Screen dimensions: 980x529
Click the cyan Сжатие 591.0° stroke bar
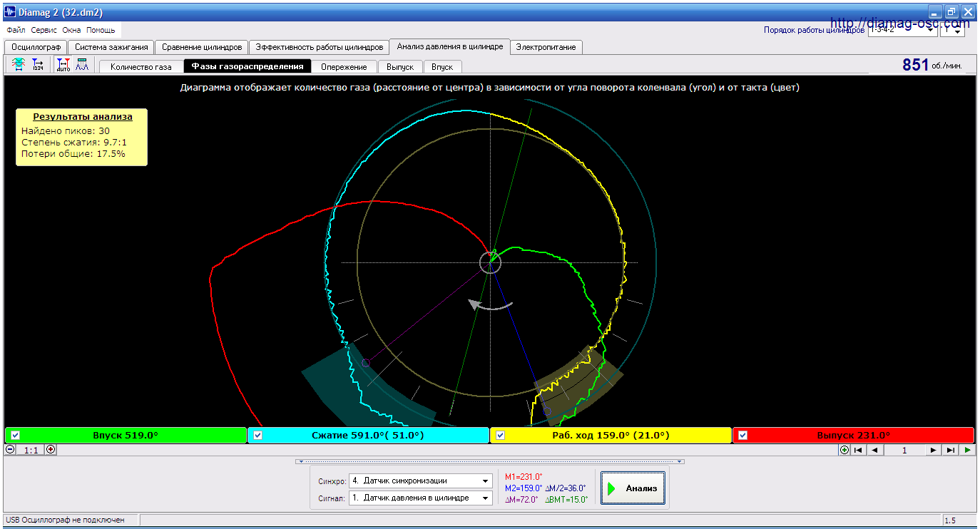368,436
